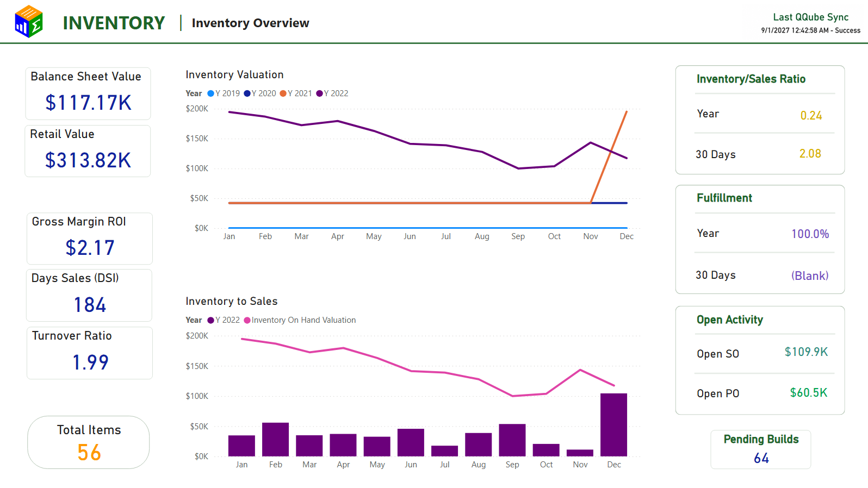Screen dimensions: 868x488
Task: Select the 2.08 thirty-day inventory/sales ratio
Action: (810, 154)
